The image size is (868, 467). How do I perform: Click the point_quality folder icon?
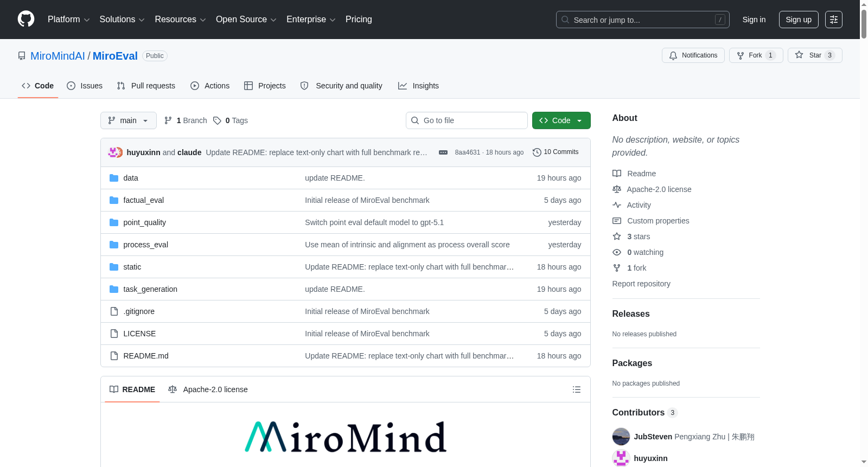[114, 222]
